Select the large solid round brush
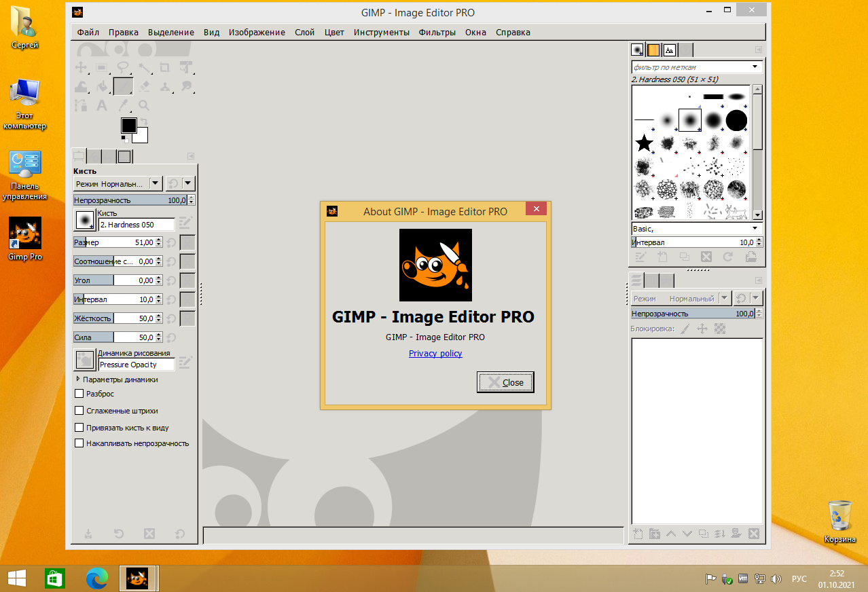The width and height of the screenshot is (868, 592). (736, 120)
